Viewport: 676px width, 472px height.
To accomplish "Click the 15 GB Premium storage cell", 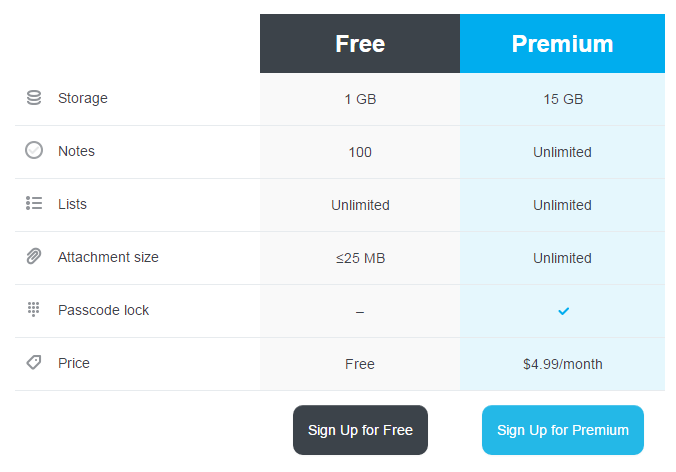I will [562, 99].
